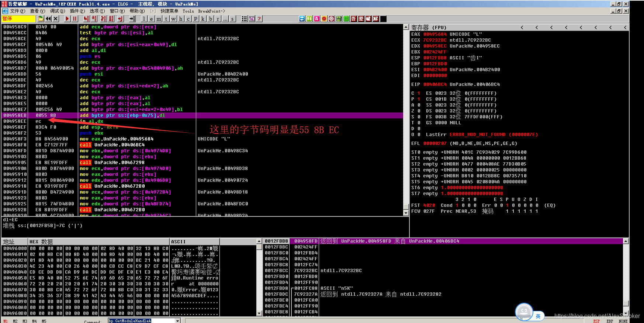Image resolution: width=644 pixels, height=323 pixels.
Task: Open Threads window with the t button
Action: coord(166,19)
